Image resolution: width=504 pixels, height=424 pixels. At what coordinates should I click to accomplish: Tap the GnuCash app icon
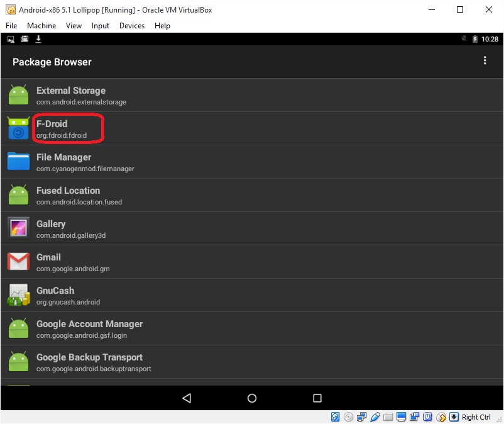pos(18,294)
